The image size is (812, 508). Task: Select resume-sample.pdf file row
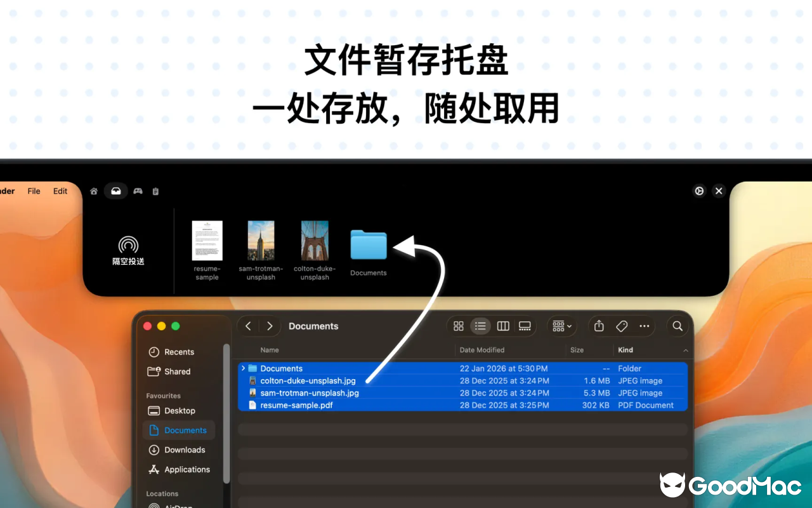pyautogui.click(x=463, y=404)
